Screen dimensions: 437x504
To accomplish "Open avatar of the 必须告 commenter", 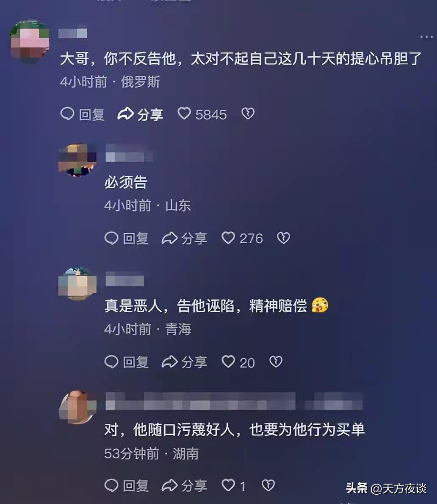I will (77, 160).
